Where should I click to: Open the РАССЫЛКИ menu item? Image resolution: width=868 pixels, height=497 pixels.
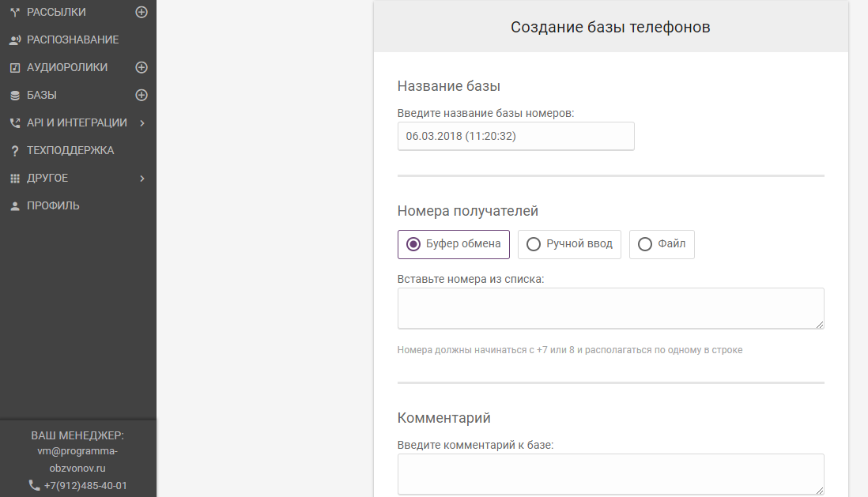(56, 12)
